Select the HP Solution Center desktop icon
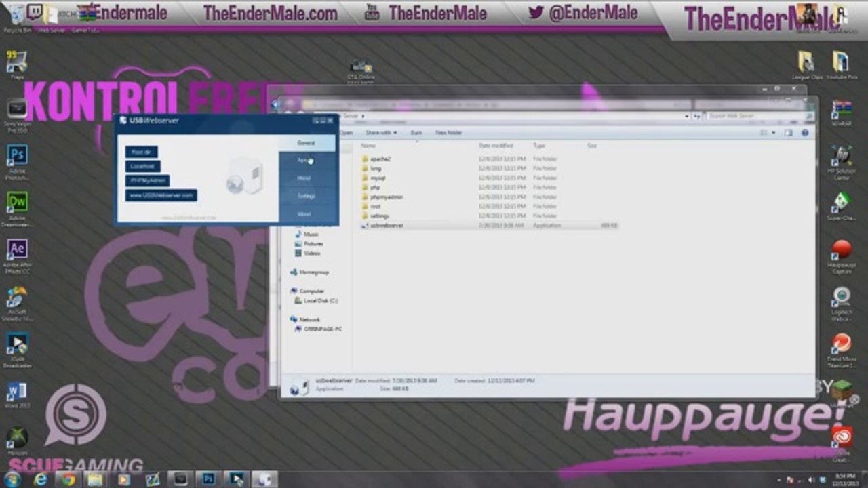This screenshot has height=488, width=868. 841,163
